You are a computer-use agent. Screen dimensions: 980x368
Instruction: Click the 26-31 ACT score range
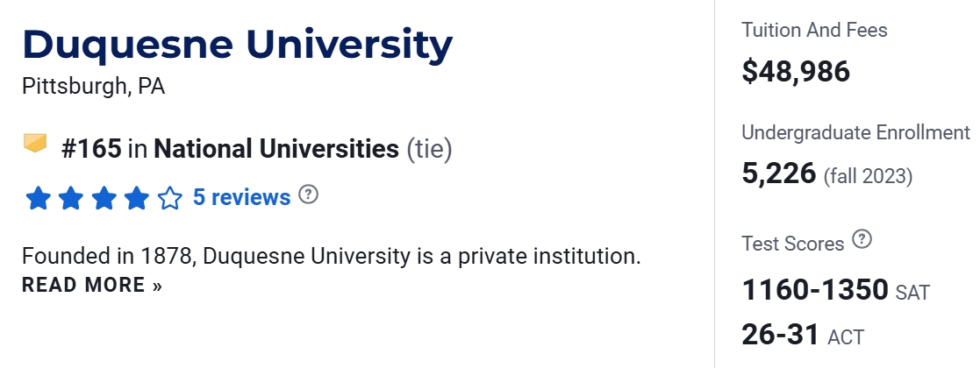781,334
